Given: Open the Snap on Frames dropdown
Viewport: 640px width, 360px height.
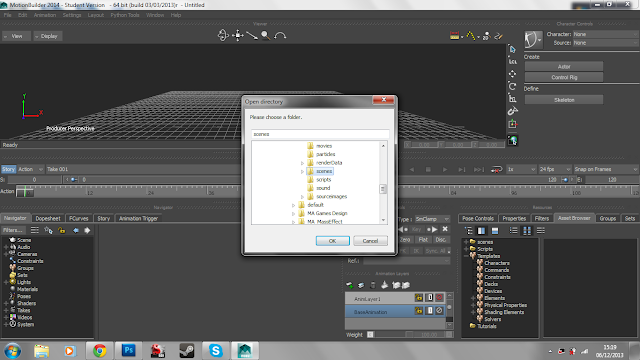Looking at the screenshot, I should [606, 169].
